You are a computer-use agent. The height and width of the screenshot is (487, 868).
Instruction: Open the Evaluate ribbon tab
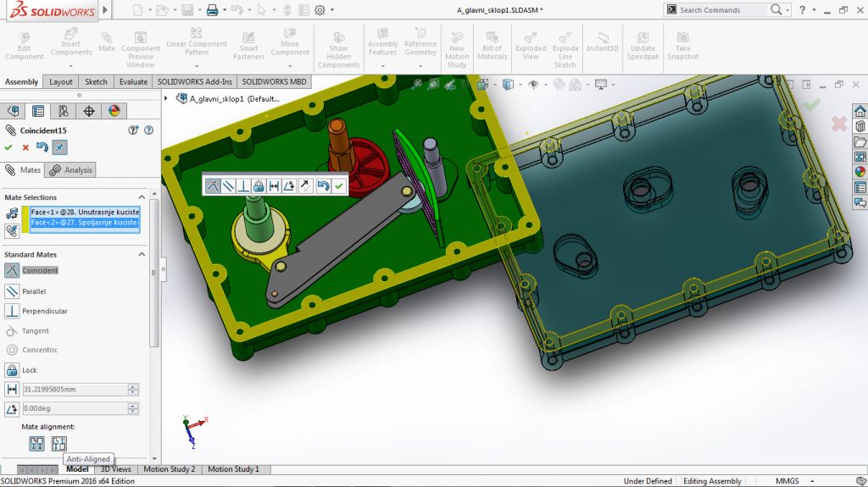tap(133, 82)
